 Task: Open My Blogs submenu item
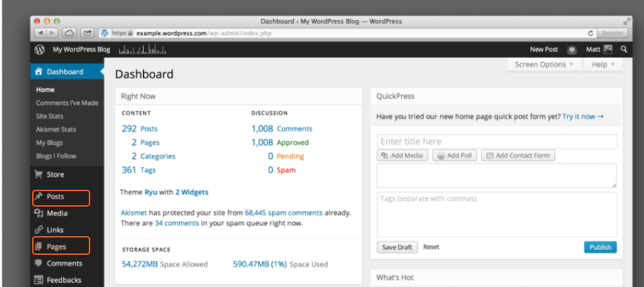coord(50,143)
